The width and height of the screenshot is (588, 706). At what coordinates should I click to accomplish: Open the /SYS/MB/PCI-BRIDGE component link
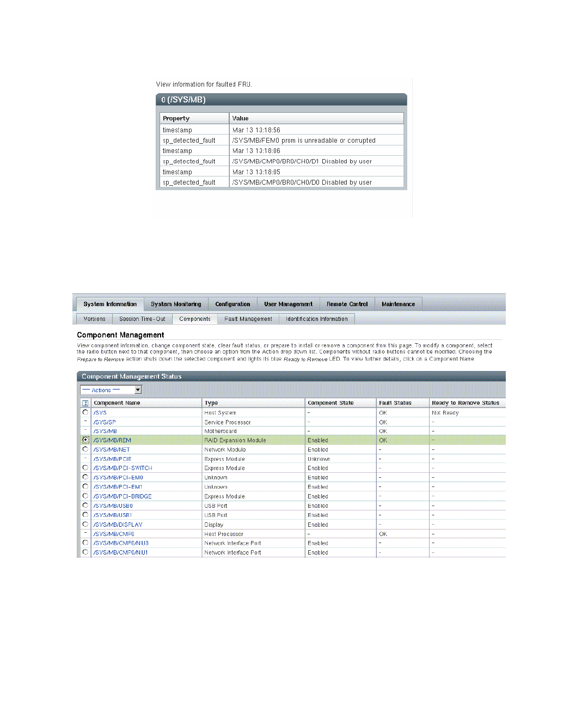tap(122, 496)
